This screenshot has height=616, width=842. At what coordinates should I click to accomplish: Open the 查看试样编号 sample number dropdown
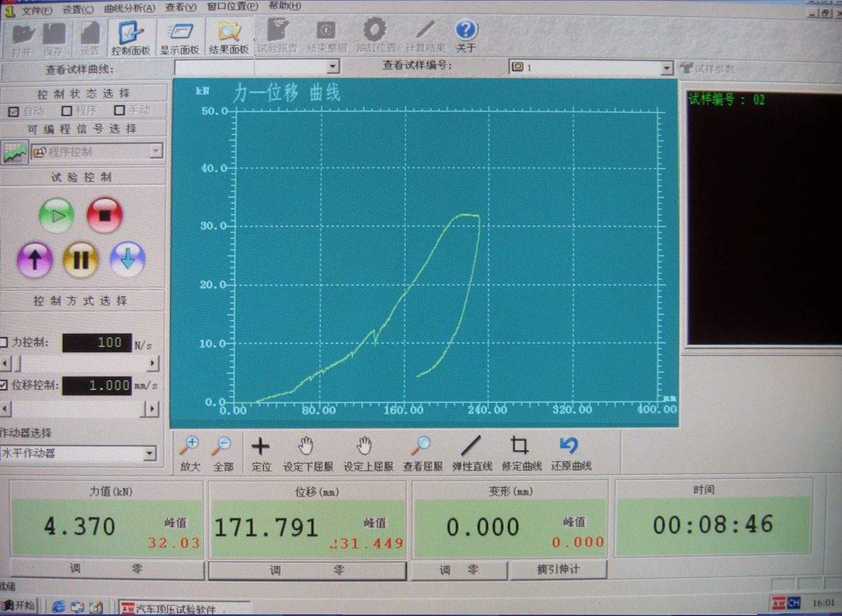[x=666, y=68]
